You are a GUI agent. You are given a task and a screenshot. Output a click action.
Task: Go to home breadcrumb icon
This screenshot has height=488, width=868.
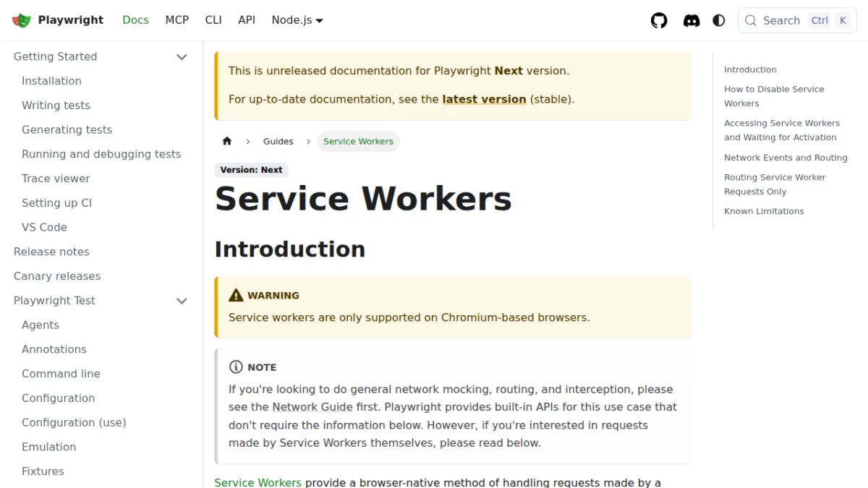pyautogui.click(x=227, y=141)
